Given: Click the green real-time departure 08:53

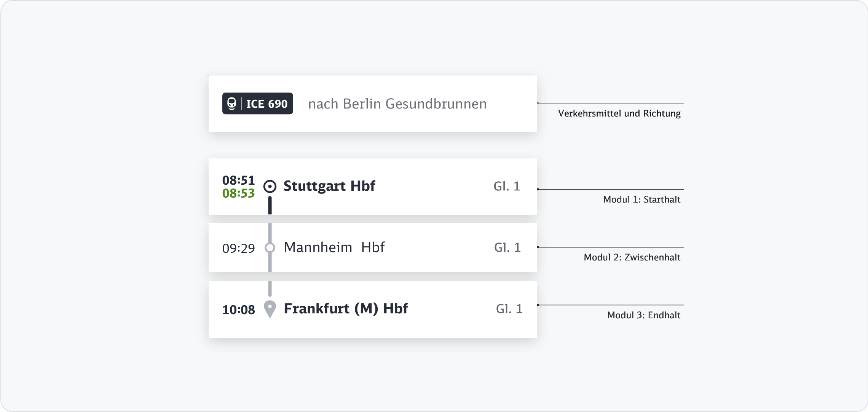Looking at the screenshot, I should [x=238, y=193].
